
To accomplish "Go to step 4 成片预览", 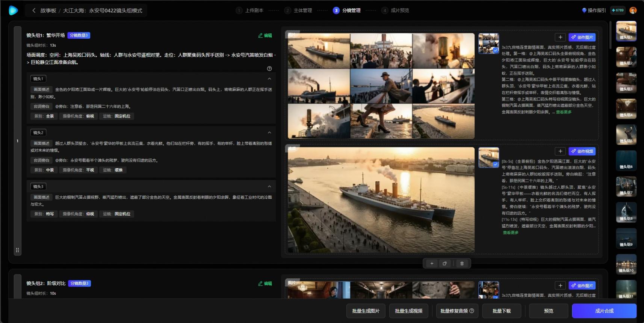I will pyautogui.click(x=395, y=11).
